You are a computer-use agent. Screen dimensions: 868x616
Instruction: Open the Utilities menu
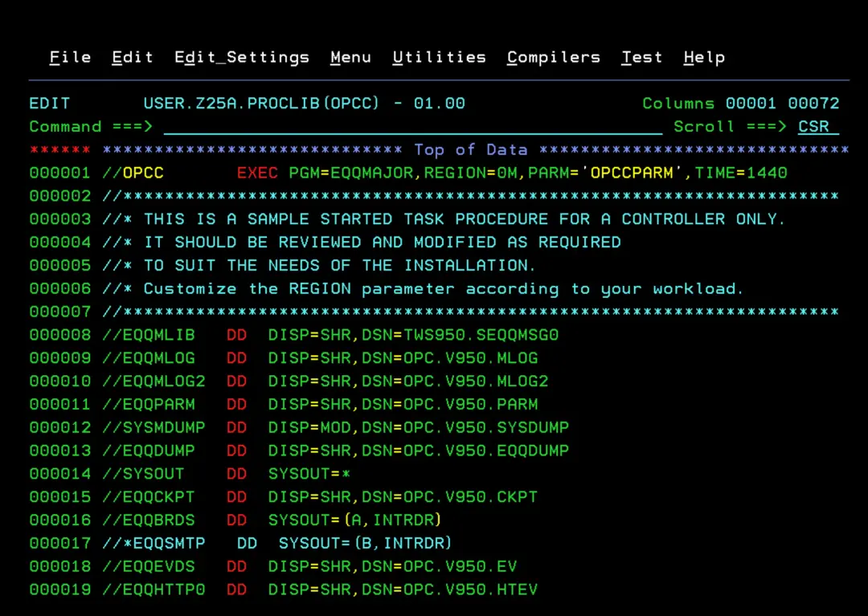[439, 58]
